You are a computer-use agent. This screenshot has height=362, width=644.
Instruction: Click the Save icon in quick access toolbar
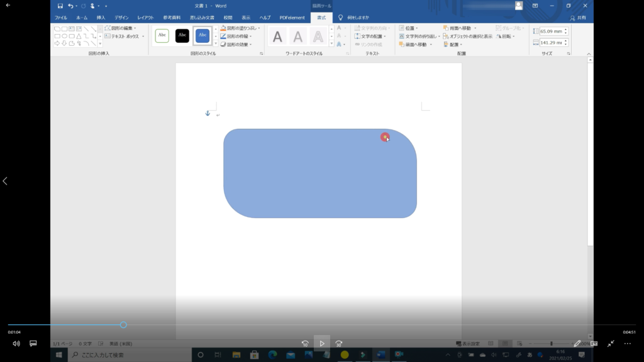coord(60,6)
